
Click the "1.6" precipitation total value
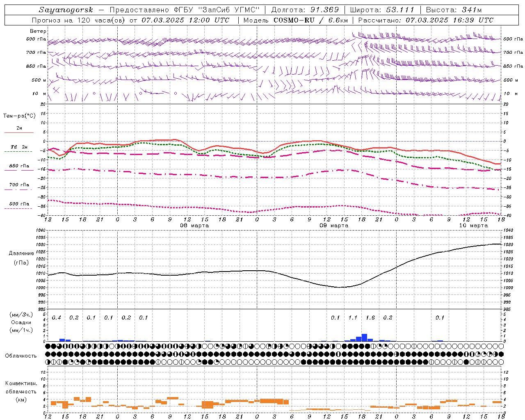pos(370,318)
